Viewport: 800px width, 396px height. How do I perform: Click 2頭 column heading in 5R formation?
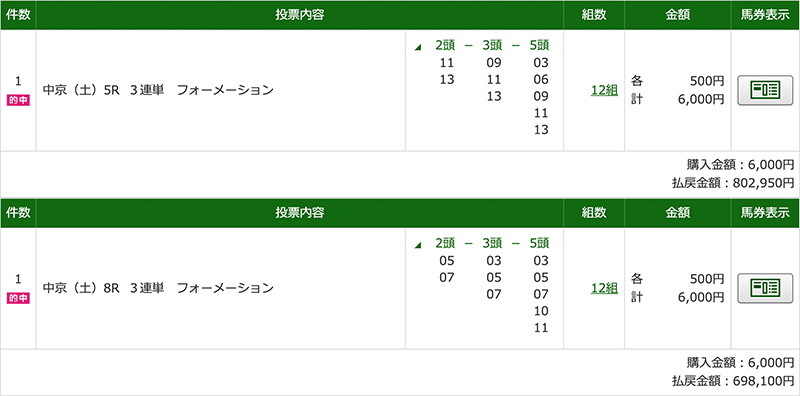click(446, 45)
